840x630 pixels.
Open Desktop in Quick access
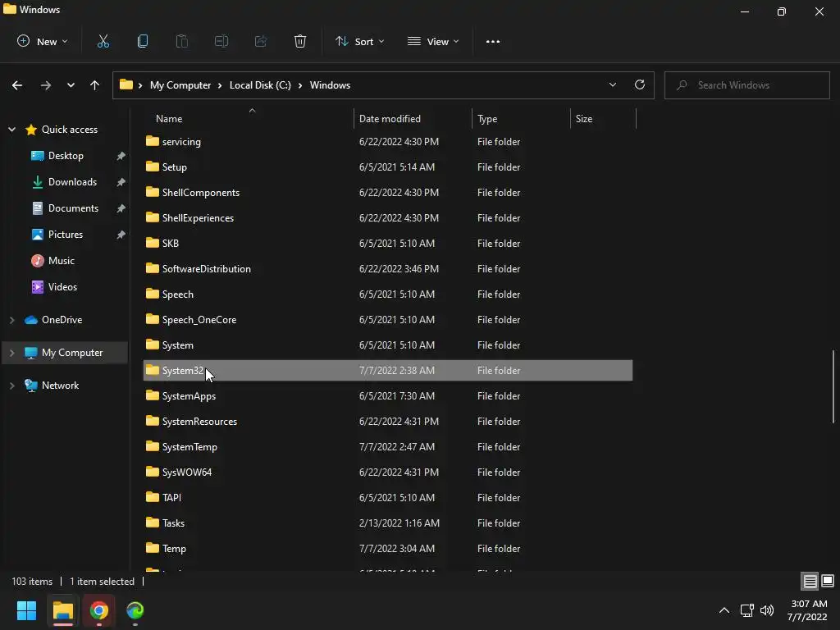click(x=66, y=156)
